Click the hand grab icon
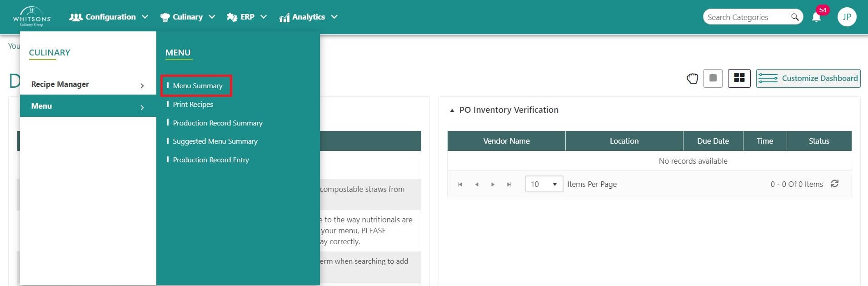This screenshot has height=286, width=868. coord(692,79)
